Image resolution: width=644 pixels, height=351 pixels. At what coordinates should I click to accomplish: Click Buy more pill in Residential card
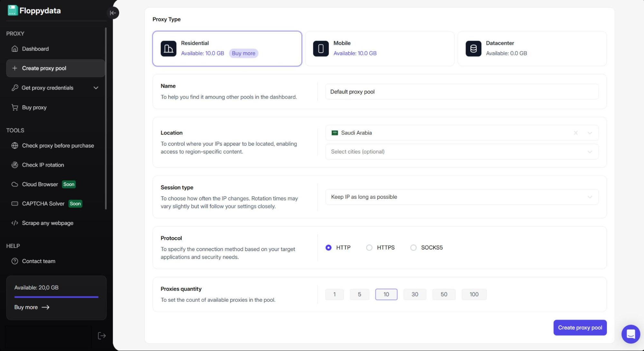(243, 53)
